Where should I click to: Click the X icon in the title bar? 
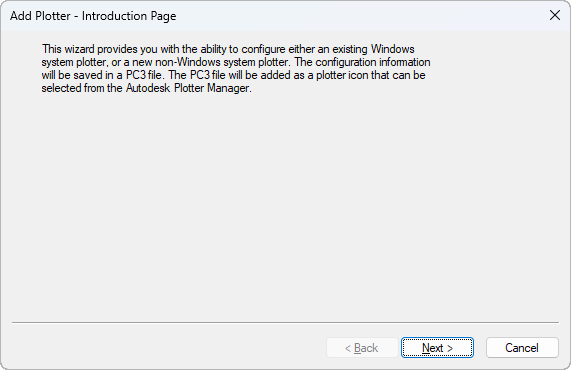pos(555,15)
